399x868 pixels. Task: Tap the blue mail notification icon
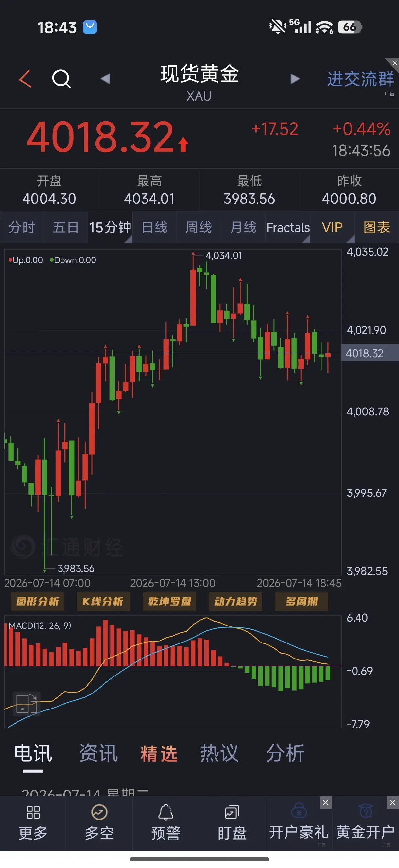coord(90,27)
